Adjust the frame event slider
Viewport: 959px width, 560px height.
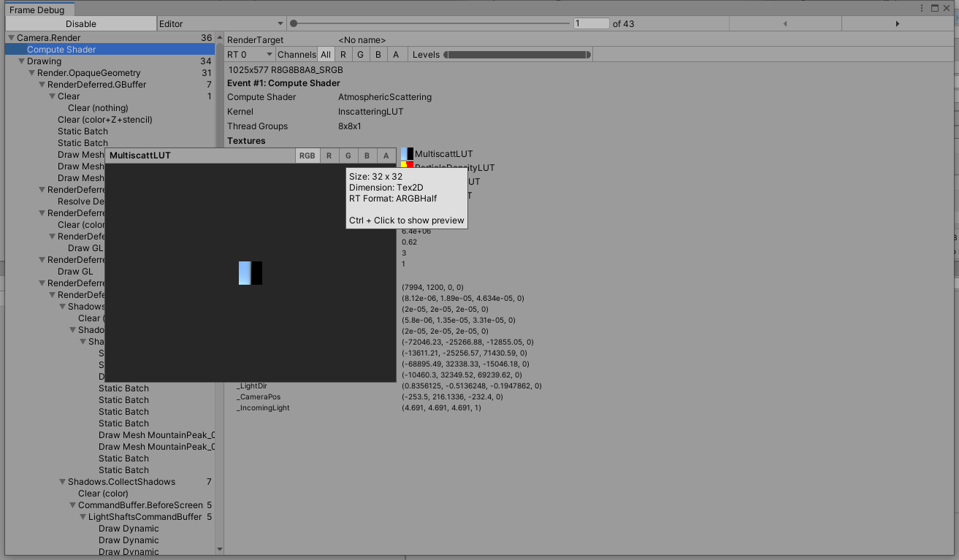click(430, 23)
